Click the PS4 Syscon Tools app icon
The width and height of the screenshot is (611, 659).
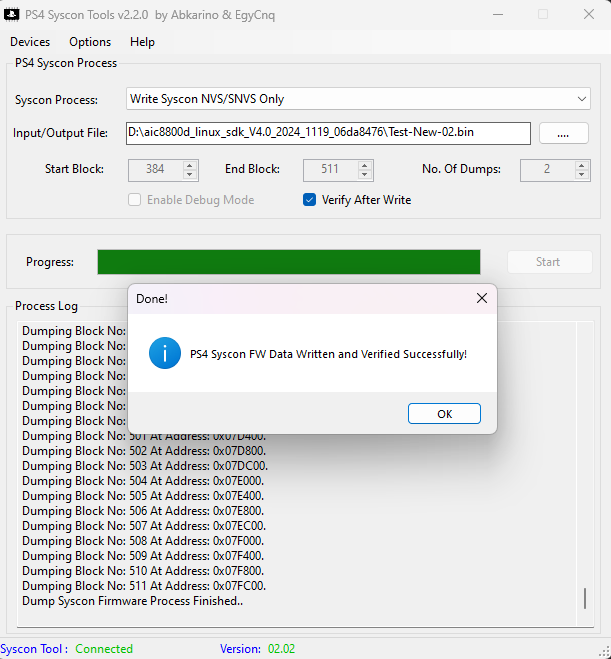point(13,15)
